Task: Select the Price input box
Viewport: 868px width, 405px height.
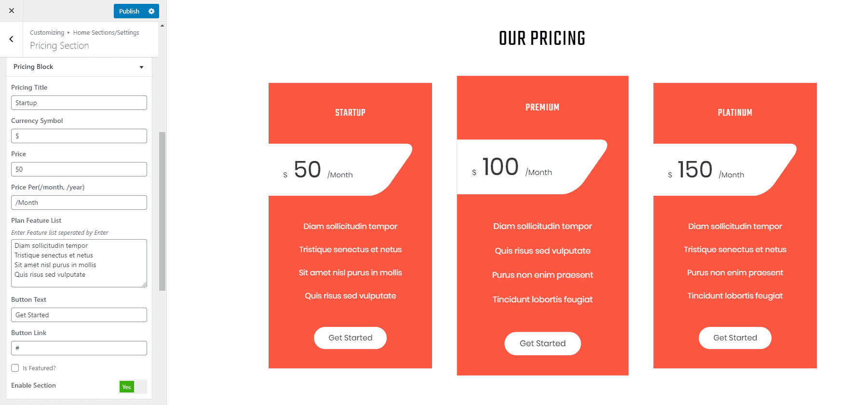Action: (79, 169)
